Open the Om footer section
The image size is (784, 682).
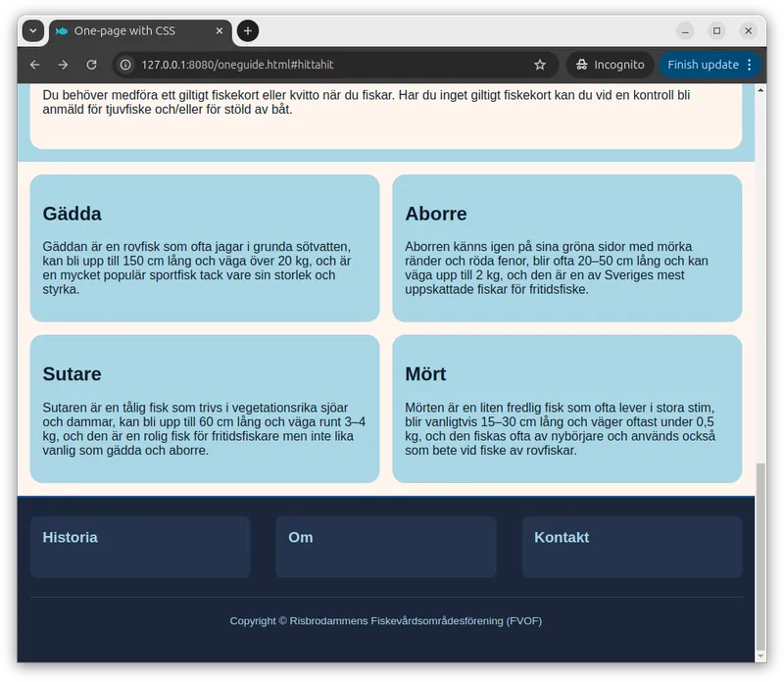coord(300,537)
